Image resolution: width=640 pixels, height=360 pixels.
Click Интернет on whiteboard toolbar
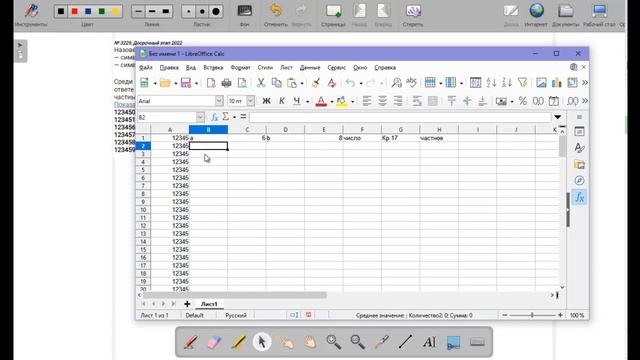pyautogui.click(x=536, y=15)
